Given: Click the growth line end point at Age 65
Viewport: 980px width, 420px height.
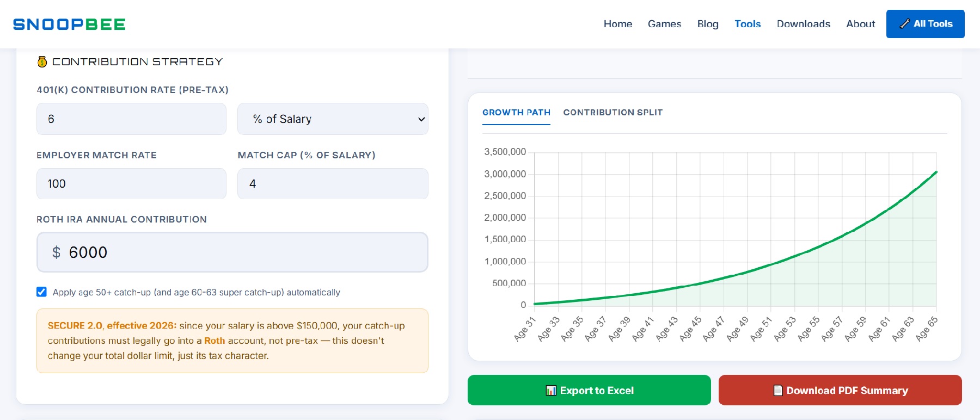Looking at the screenshot, I should pos(936,172).
